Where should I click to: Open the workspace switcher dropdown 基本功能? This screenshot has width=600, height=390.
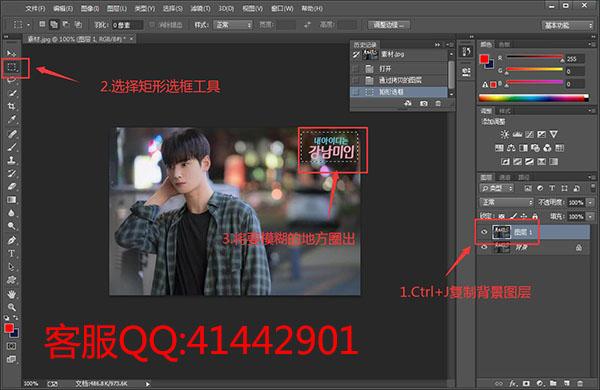[x=567, y=25]
